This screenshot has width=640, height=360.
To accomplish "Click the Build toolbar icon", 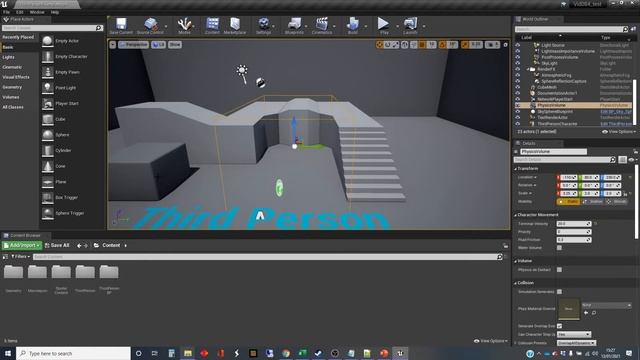I will click(352, 25).
